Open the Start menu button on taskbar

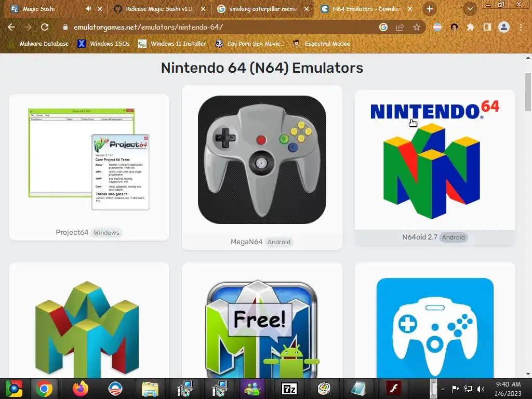pyautogui.click(x=14, y=389)
